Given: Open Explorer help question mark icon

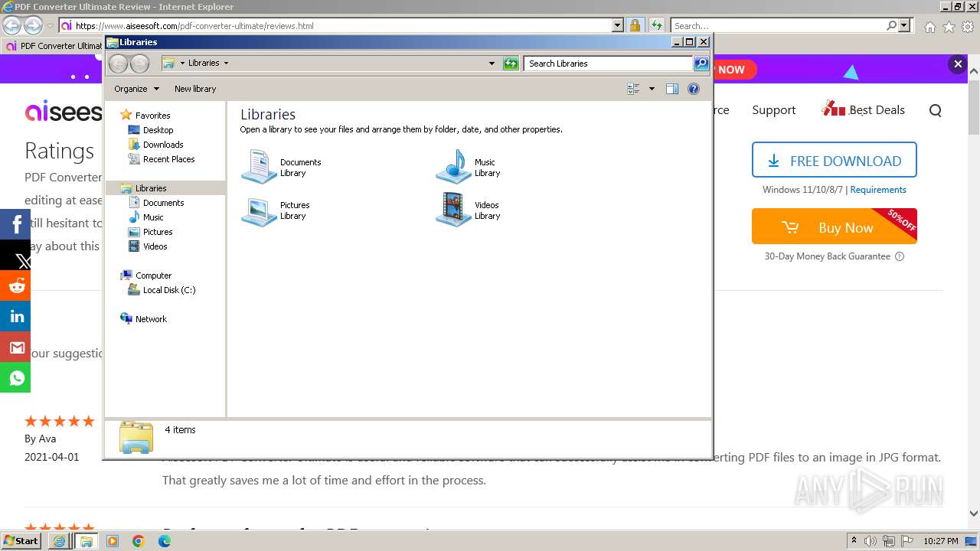Looking at the screenshot, I should point(694,89).
